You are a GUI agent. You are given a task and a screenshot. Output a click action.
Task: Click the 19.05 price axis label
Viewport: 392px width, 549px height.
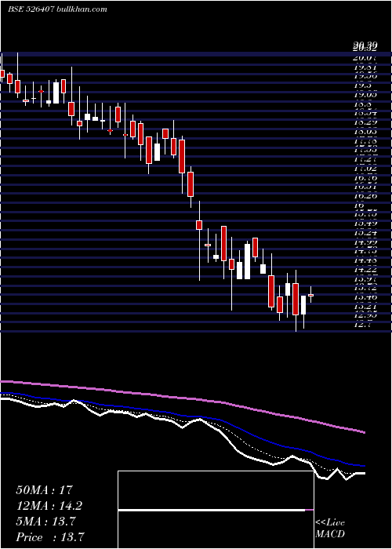coord(365,95)
